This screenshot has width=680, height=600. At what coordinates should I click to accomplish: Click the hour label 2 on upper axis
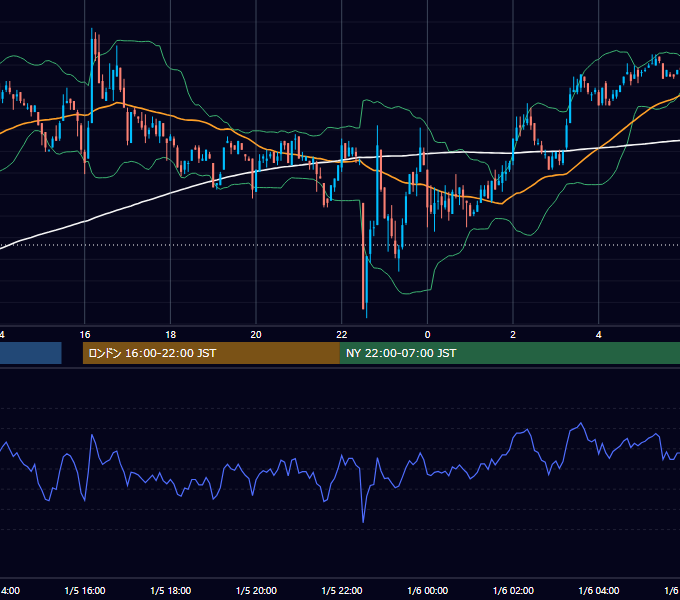tap(513, 335)
